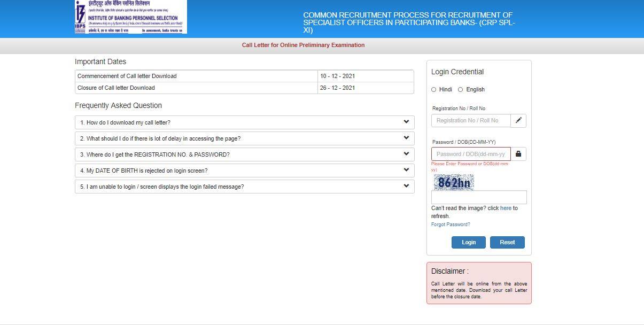The height and width of the screenshot is (325, 644).
Task: Click the pencil edit icon beside Registration field
Action: 518,120
